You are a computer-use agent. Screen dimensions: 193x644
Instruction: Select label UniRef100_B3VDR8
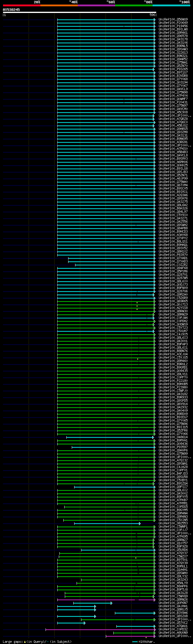click(x=173, y=76)
